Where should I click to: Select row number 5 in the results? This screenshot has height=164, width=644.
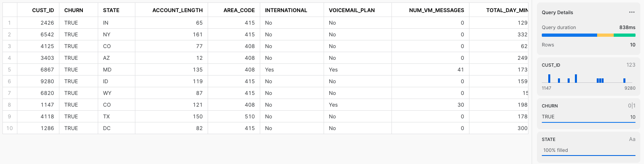pos(10,69)
